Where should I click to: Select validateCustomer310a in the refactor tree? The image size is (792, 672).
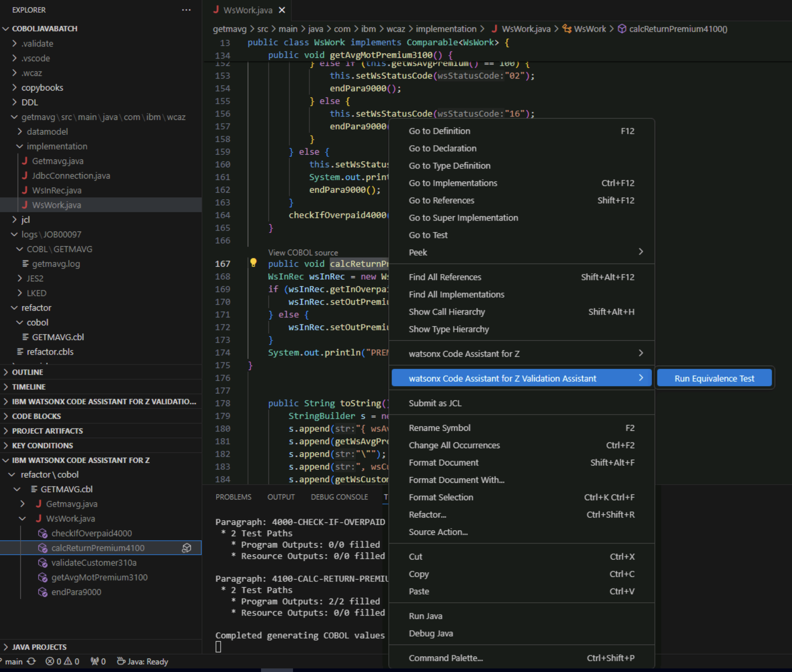(94, 563)
